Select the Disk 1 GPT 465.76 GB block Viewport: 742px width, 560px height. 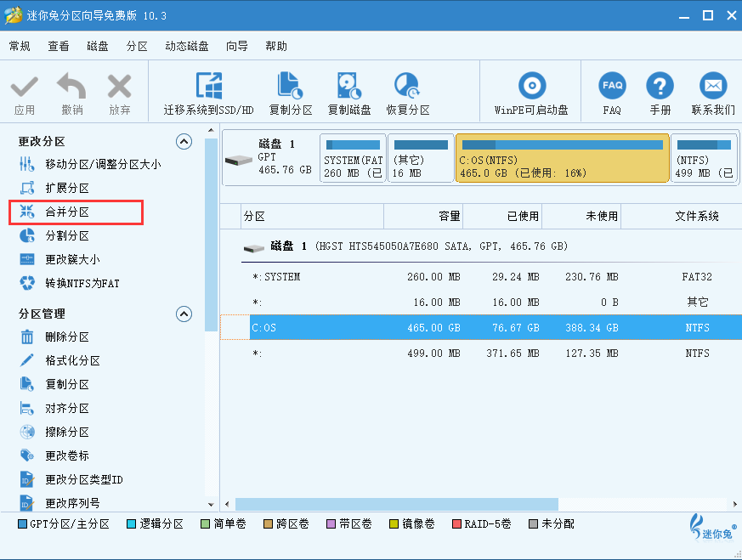coord(270,158)
